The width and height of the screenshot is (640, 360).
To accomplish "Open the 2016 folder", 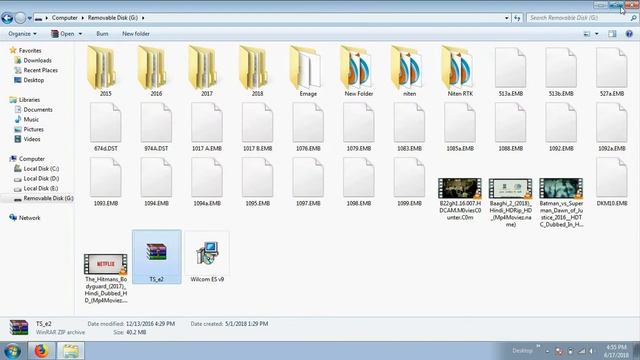I will pos(156,71).
